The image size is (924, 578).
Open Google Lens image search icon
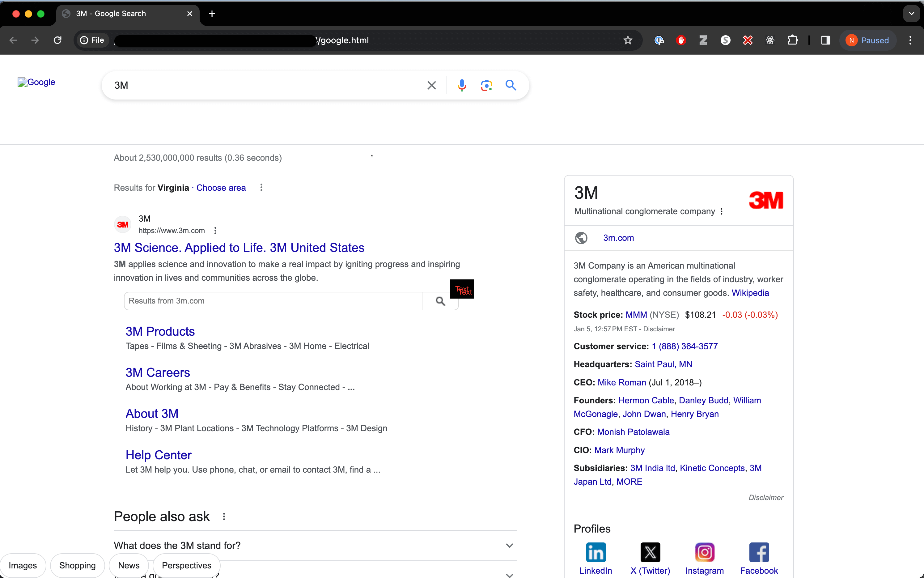pos(486,85)
